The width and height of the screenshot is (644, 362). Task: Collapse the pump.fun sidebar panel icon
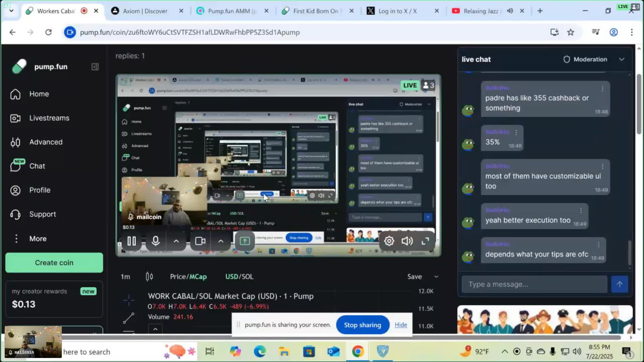click(x=95, y=67)
